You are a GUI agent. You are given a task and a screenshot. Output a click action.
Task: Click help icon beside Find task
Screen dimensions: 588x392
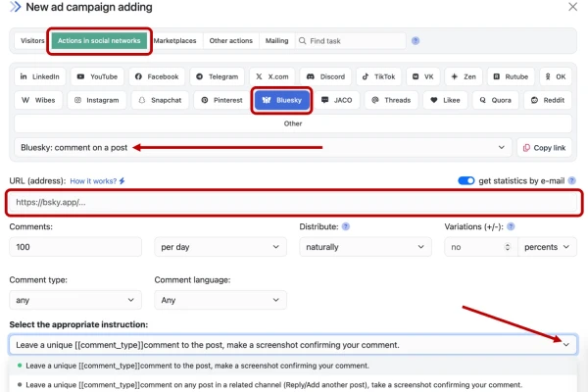416,41
